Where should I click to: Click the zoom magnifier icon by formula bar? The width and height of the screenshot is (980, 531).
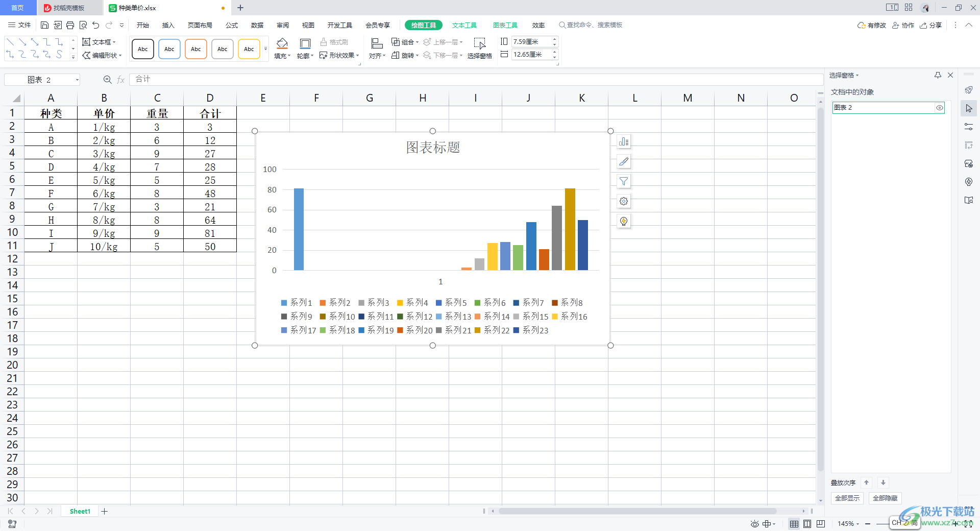pyautogui.click(x=107, y=80)
